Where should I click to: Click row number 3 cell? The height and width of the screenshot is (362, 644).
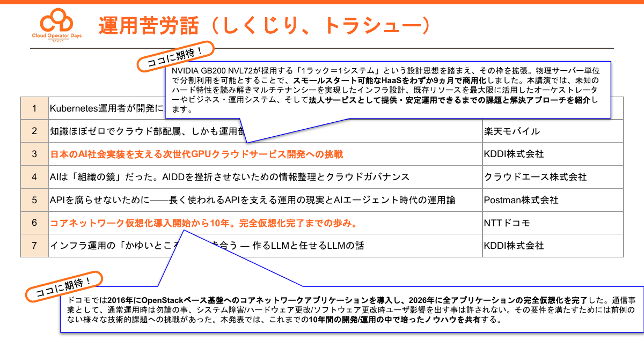click(34, 154)
